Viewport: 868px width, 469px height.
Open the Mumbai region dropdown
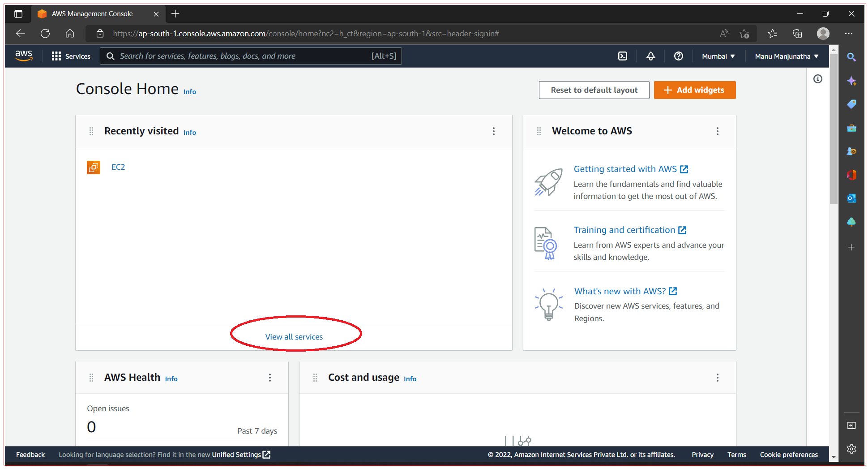click(718, 56)
